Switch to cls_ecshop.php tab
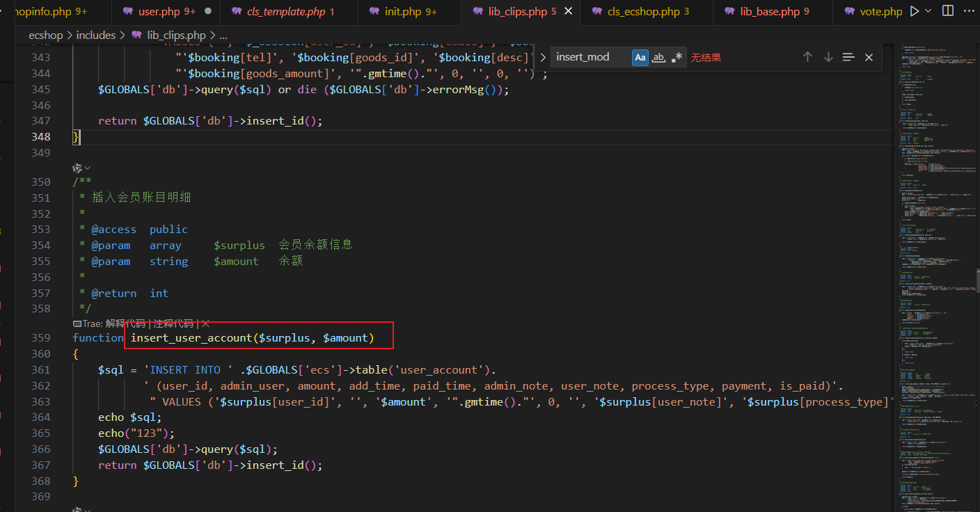 (643, 11)
